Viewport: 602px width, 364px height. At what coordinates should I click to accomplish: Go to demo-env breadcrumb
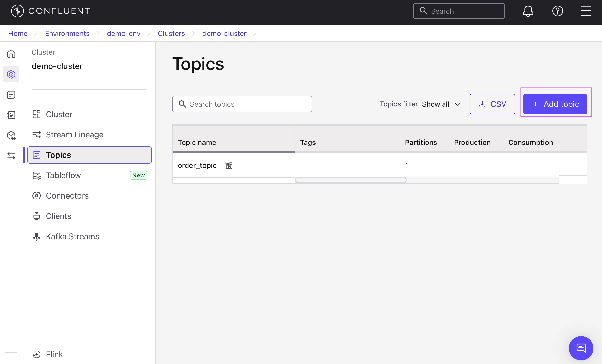tap(124, 33)
